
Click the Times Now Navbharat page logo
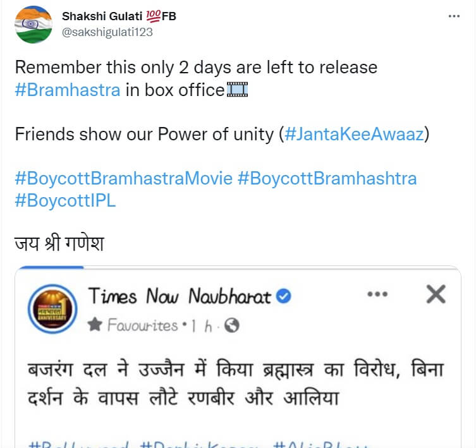[53, 309]
